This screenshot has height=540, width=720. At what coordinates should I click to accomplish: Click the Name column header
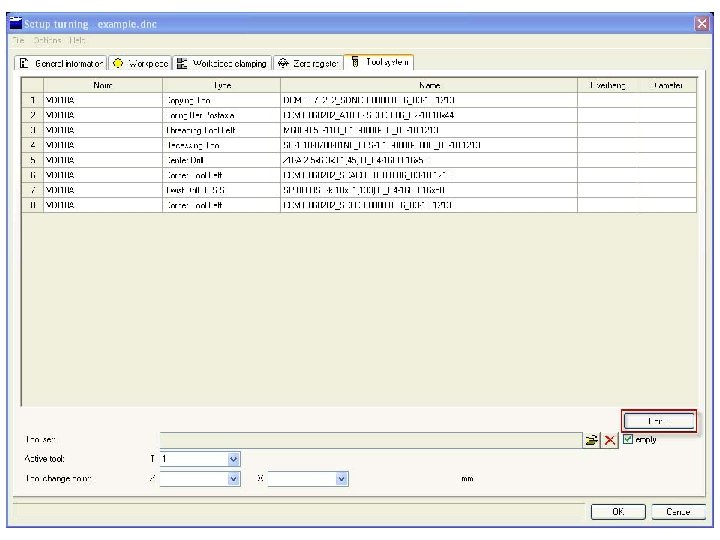[x=429, y=85]
